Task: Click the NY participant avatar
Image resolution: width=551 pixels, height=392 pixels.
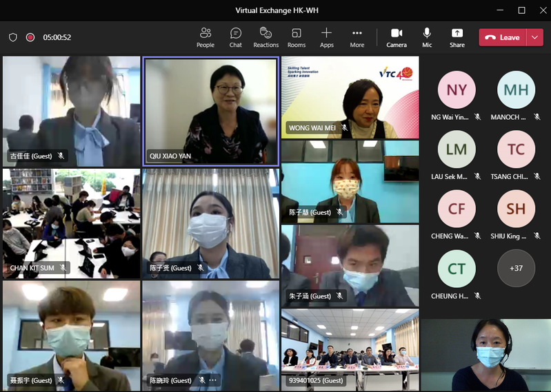Action: point(457,90)
